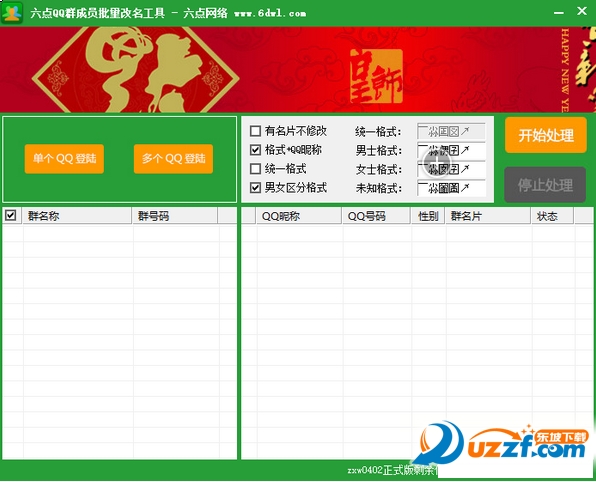596x482 pixels.
Task: Click the 女士格式 input field
Action: click(451, 169)
